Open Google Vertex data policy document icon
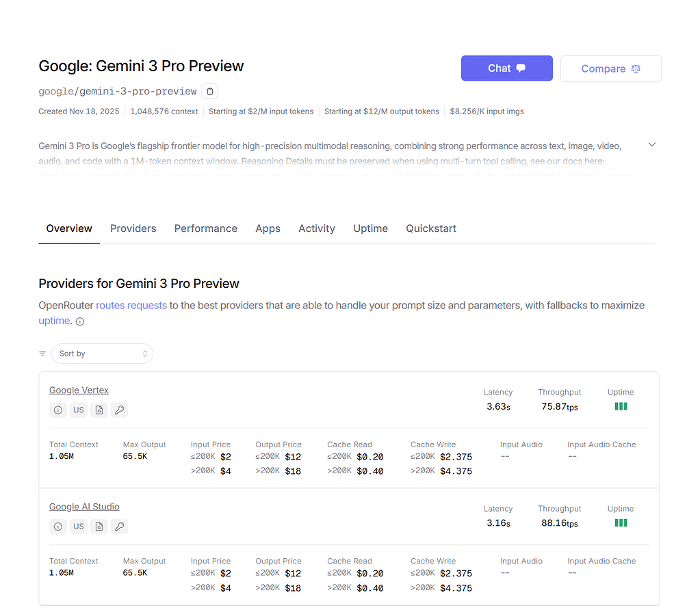Viewport: 700px width, 610px height. click(x=99, y=410)
